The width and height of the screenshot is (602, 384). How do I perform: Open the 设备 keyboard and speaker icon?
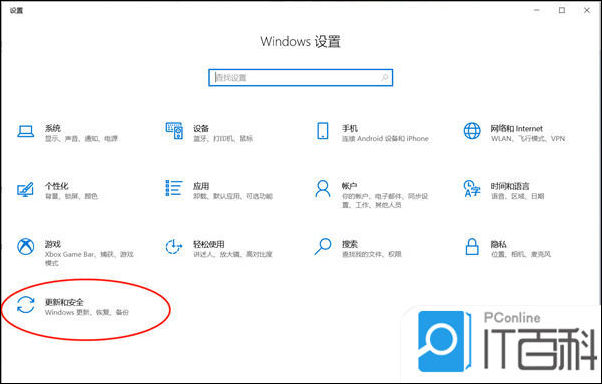click(x=174, y=131)
